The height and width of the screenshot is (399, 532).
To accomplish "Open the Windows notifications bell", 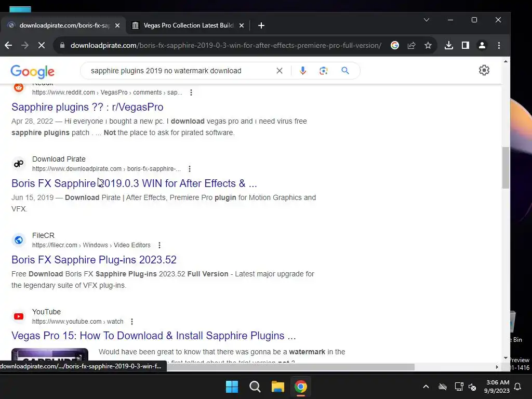I will coord(518,387).
